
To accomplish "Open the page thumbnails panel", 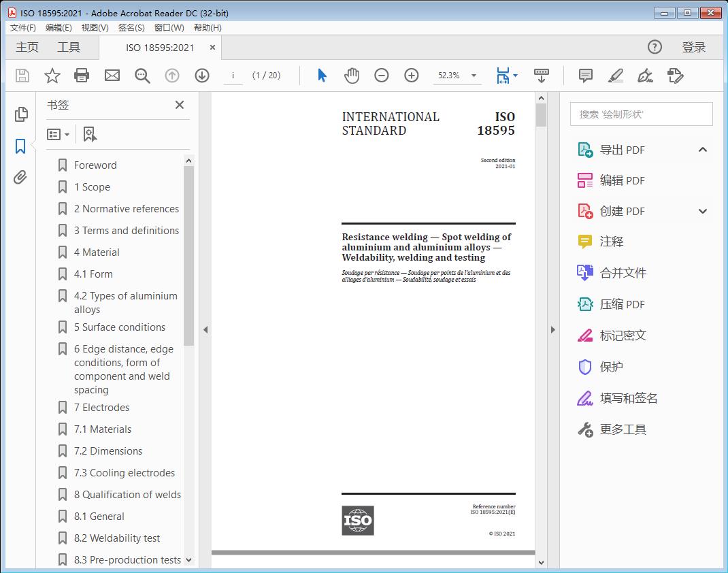I will [x=21, y=114].
